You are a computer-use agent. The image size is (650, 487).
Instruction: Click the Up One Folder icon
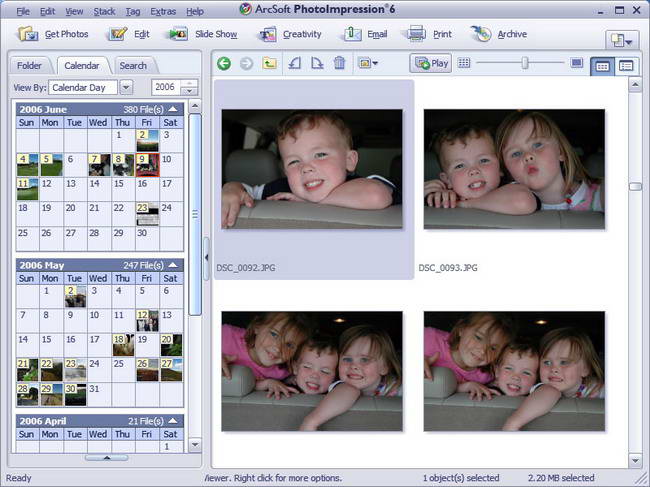[x=269, y=63]
